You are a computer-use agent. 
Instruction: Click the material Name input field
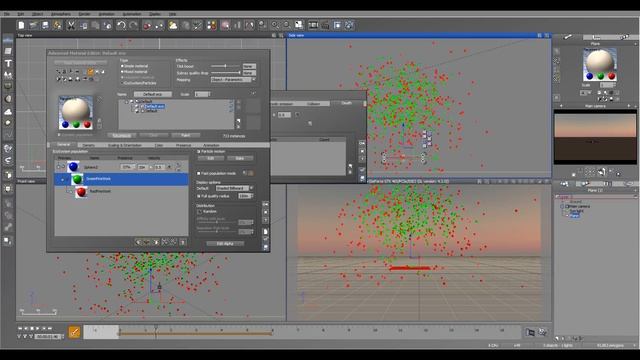pyautogui.click(x=153, y=94)
